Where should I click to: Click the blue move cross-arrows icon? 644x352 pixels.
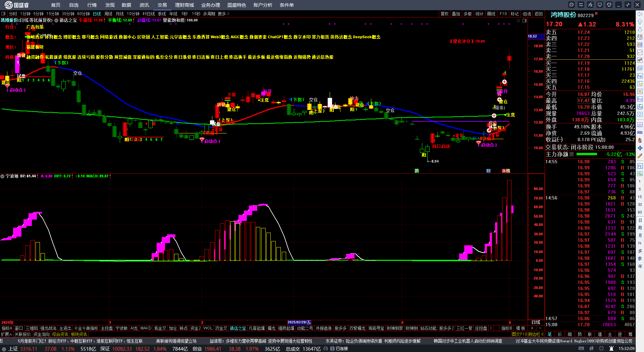point(640,148)
